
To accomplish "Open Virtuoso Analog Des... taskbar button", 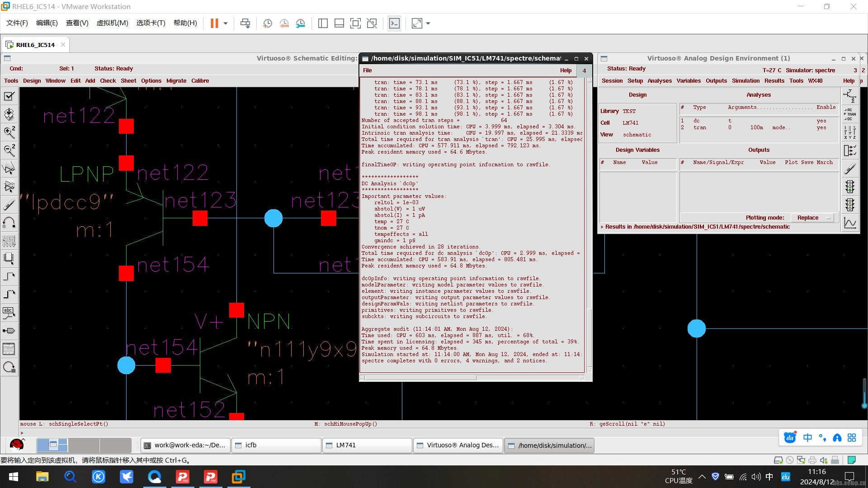I will [458, 446].
